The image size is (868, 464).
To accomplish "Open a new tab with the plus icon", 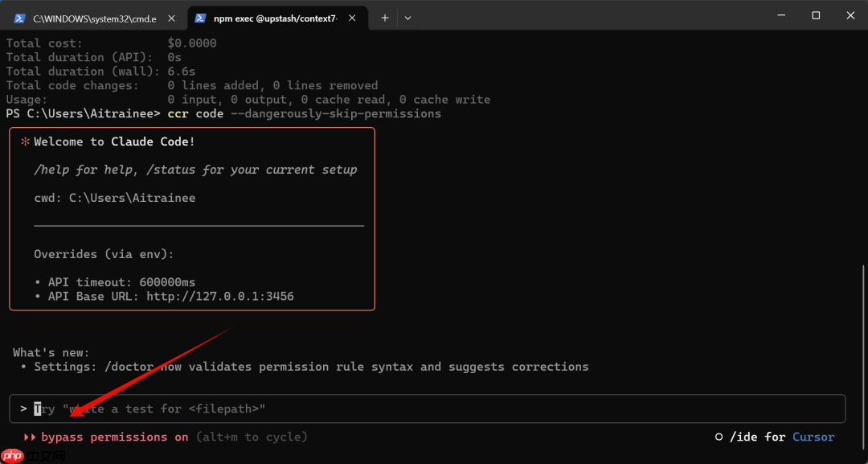I will click(x=384, y=17).
